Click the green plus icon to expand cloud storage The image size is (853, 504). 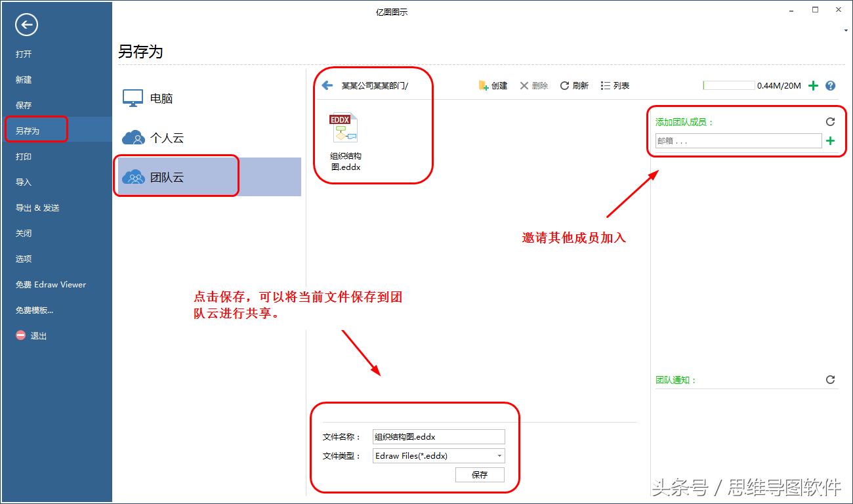[x=813, y=85]
